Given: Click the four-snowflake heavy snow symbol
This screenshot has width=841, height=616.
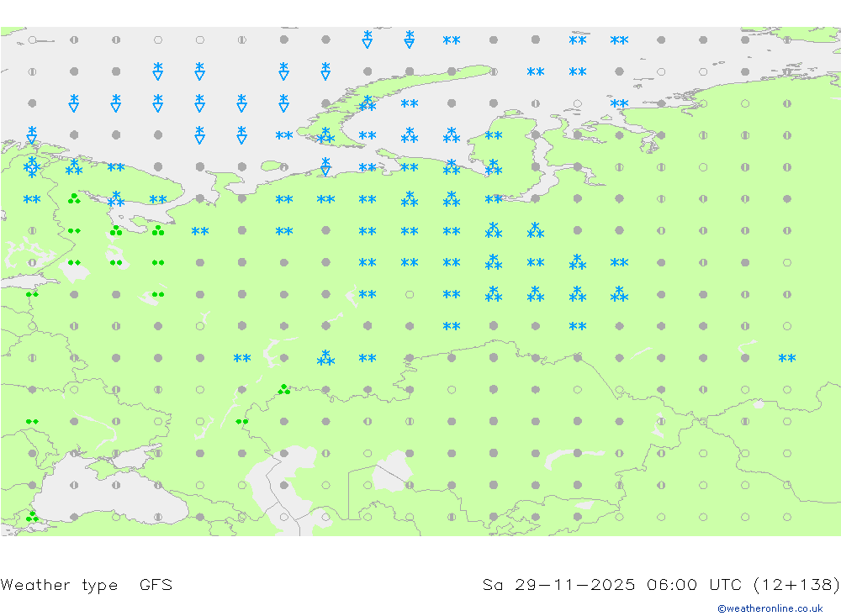Looking at the screenshot, I should tap(32, 167).
